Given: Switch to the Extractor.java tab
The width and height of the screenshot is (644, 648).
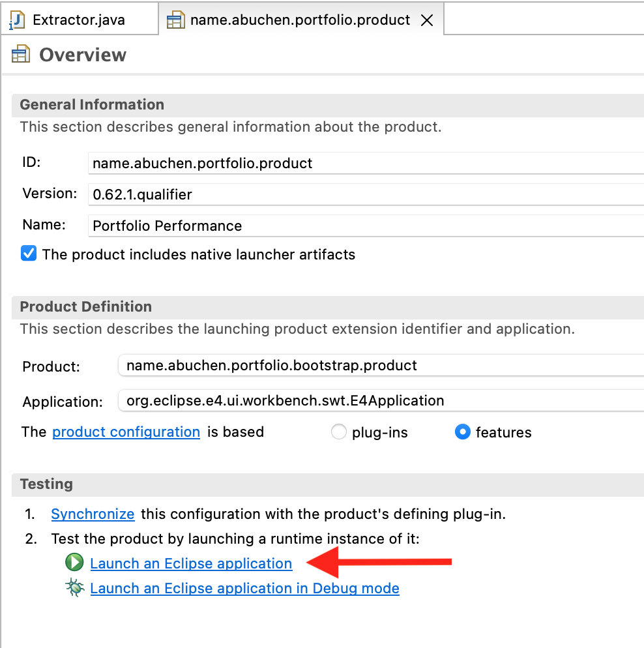Looking at the screenshot, I should pyautogui.click(x=78, y=20).
